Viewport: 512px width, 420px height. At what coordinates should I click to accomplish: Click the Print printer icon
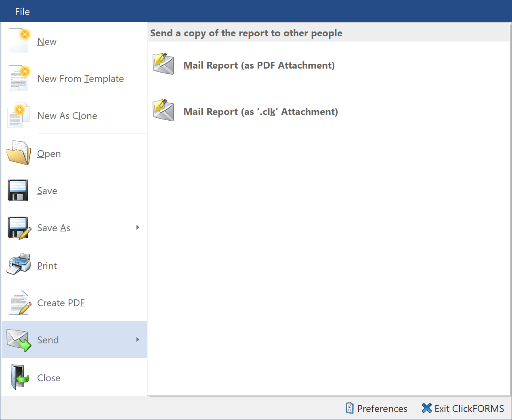19,265
